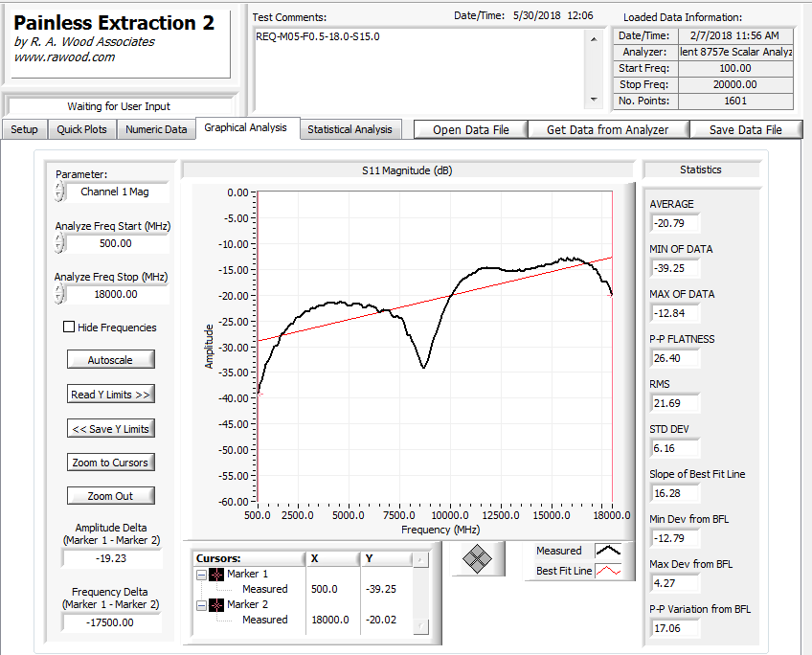Click the cursor mover diamond pad

477,558
